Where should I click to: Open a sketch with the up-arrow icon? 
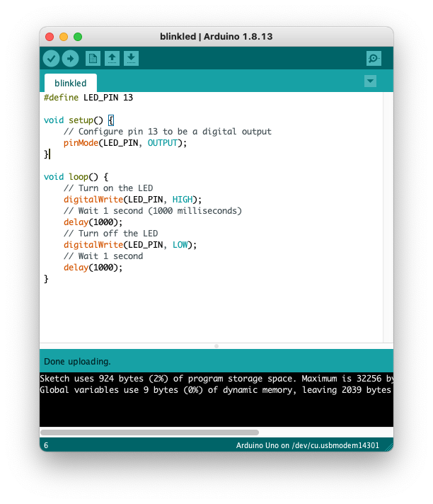click(112, 59)
